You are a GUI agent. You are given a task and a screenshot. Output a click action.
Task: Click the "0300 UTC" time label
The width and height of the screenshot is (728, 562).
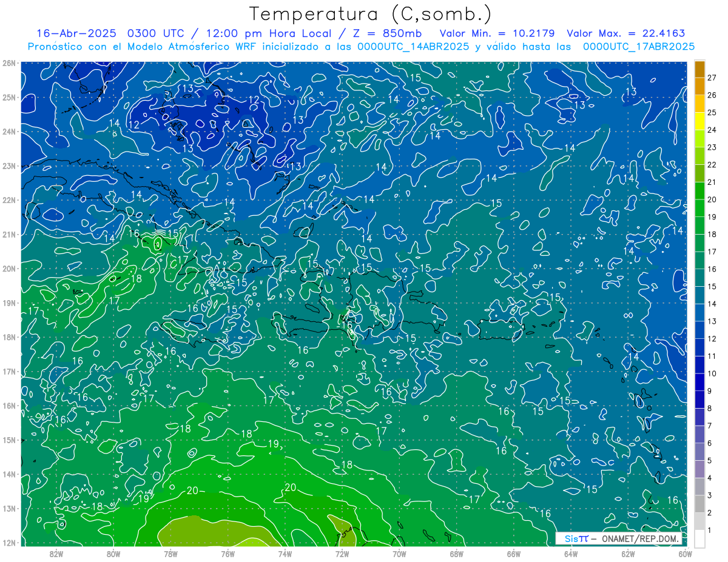pyautogui.click(x=155, y=33)
